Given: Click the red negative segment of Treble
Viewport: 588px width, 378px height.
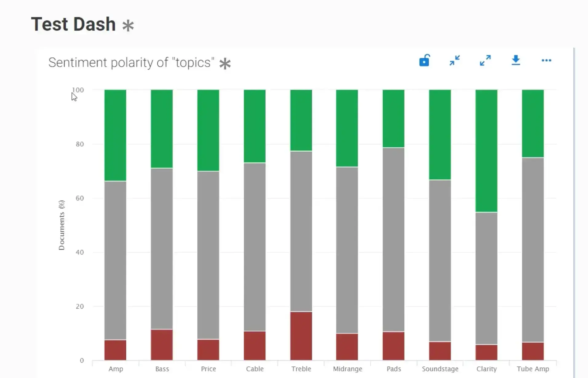Looking at the screenshot, I should click(301, 336).
